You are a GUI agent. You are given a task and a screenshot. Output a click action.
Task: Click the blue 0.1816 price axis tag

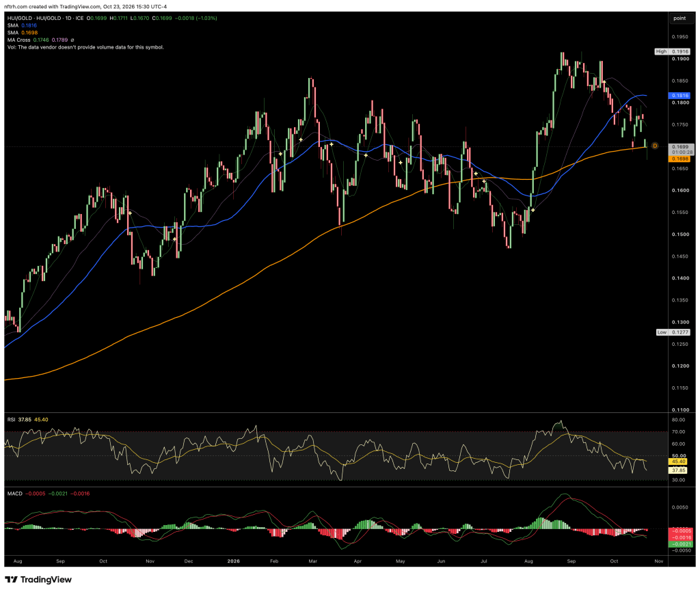(x=679, y=96)
